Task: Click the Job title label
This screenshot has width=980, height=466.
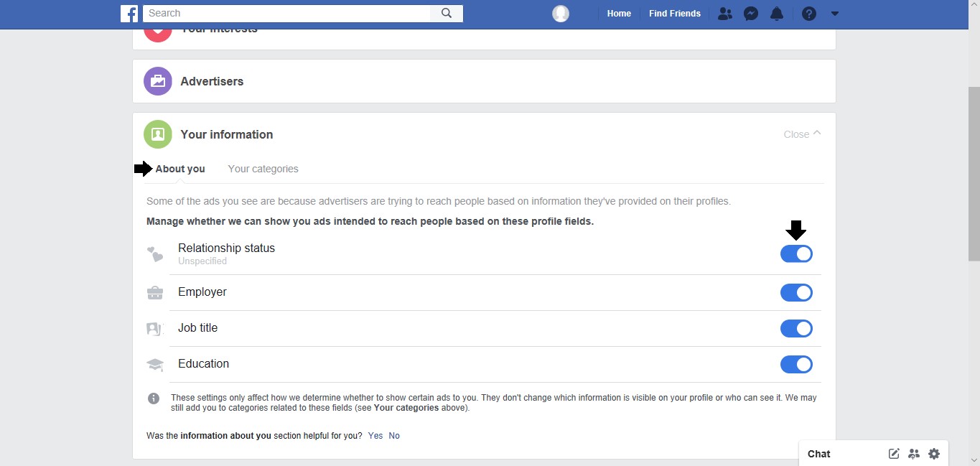Action: tap(197, 328)
